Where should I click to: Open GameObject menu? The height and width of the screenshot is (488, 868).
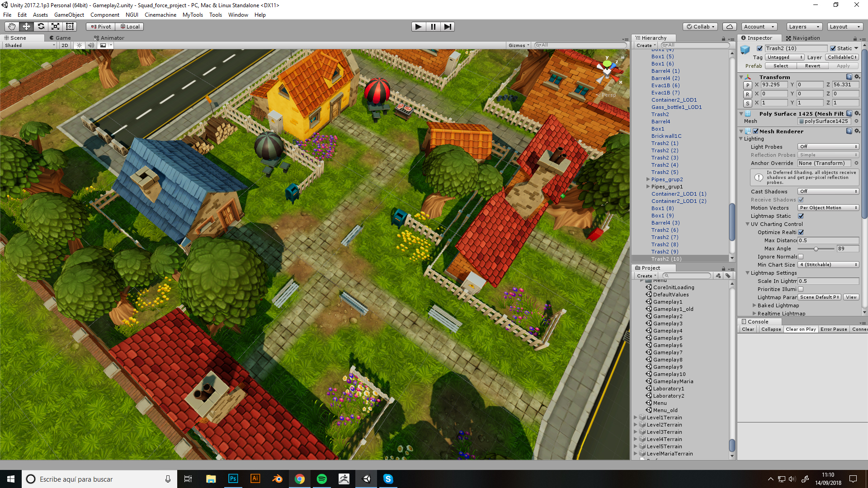(69, 15)
